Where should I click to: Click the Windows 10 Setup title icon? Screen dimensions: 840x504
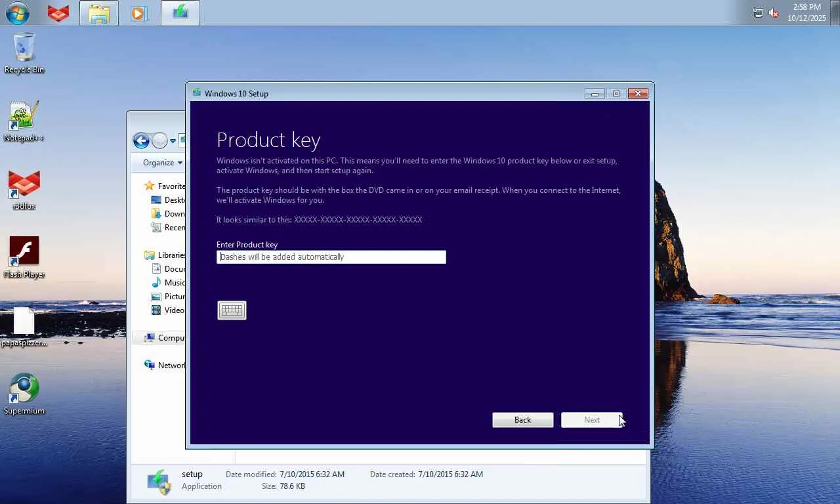coord(196,93)
